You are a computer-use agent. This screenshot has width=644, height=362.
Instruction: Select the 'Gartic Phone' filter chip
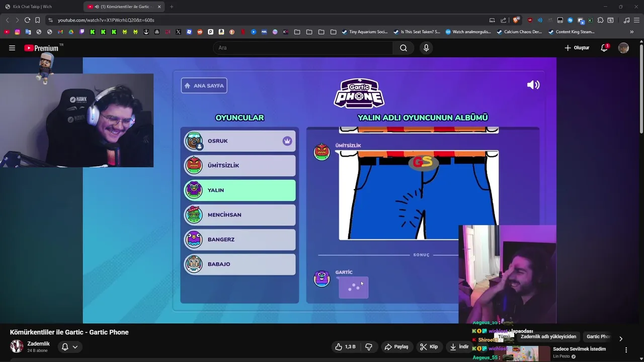pos(598,336)
